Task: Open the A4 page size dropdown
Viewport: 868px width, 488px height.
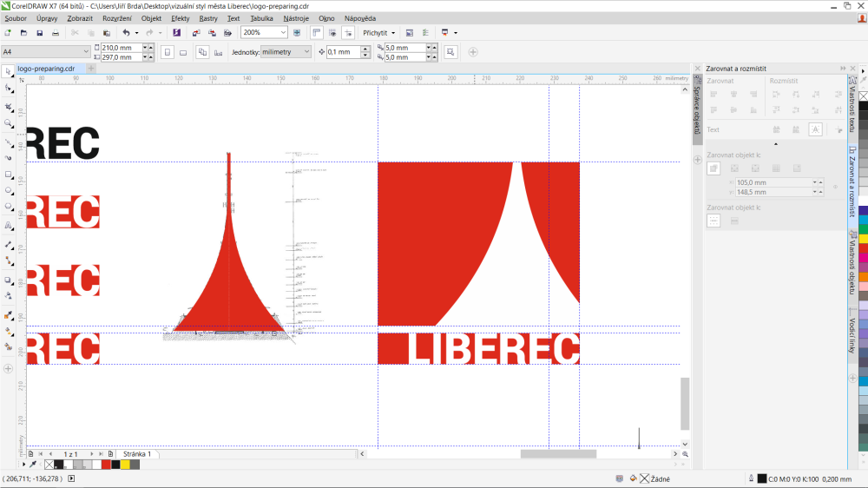Action: click(x=86, y=51)
